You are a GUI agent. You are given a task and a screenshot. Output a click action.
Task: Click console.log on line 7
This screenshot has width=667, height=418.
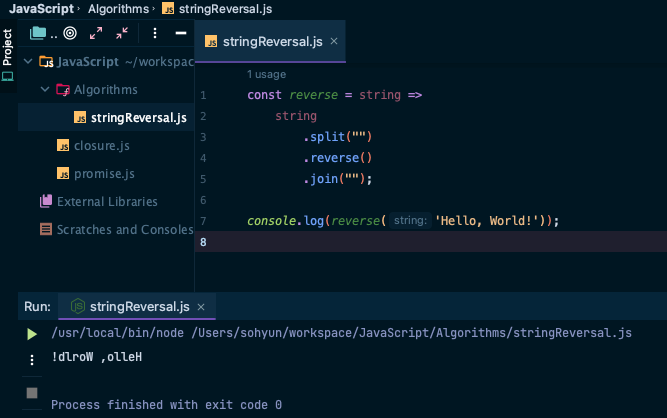click(285, 221)
